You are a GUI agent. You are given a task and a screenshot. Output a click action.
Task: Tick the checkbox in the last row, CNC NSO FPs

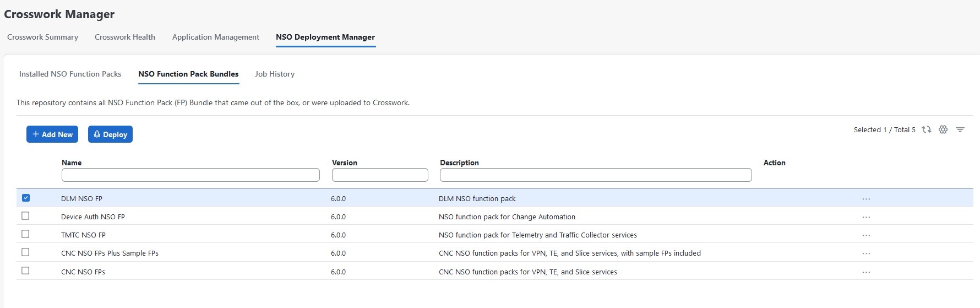25,271
